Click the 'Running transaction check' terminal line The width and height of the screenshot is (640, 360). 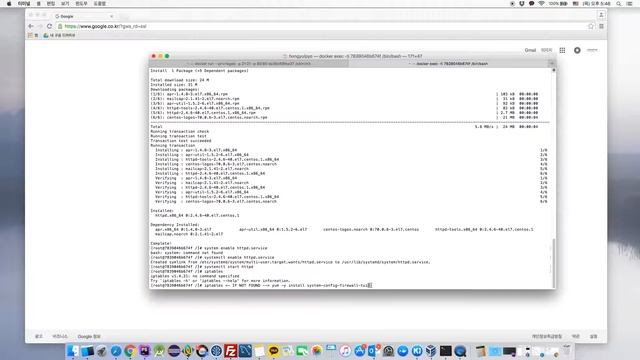pyautogui.click(x=180, y=131)
